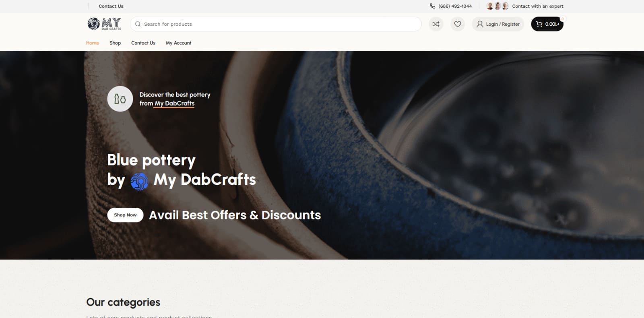Click the My Dab Crafts logo
The width and height of the screenshot is (644, 318).
104,24
